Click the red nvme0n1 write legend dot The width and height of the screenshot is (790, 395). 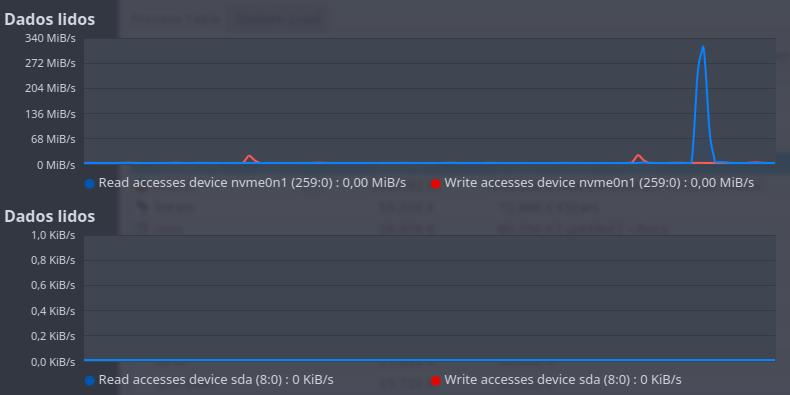coord(435,184)
